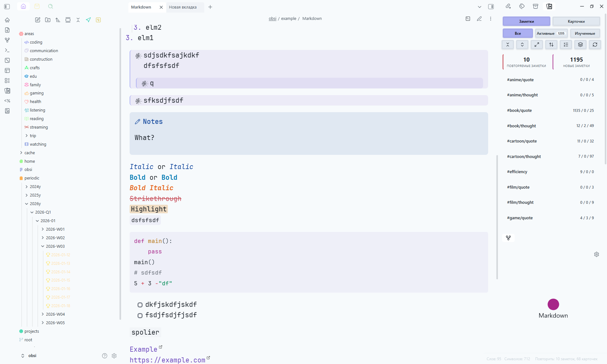
Task: Close the Markdown tab
Action: (161, 7)
